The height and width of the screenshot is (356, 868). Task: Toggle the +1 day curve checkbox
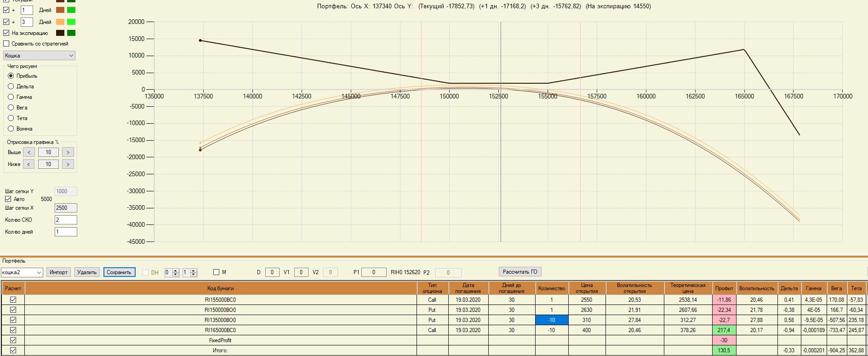click(x=6, y=10)
